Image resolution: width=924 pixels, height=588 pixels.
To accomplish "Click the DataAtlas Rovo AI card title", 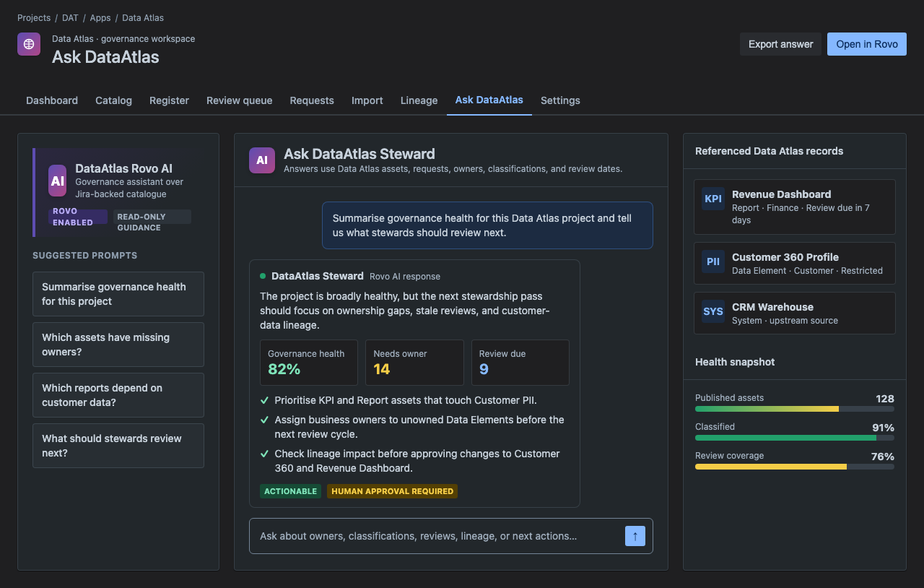I will pos(123,168).
